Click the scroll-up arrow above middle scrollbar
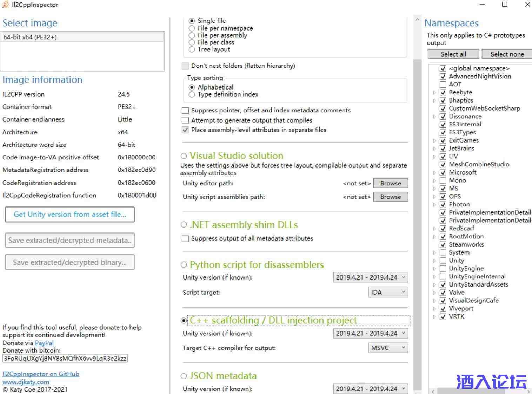 click(417, 20)
